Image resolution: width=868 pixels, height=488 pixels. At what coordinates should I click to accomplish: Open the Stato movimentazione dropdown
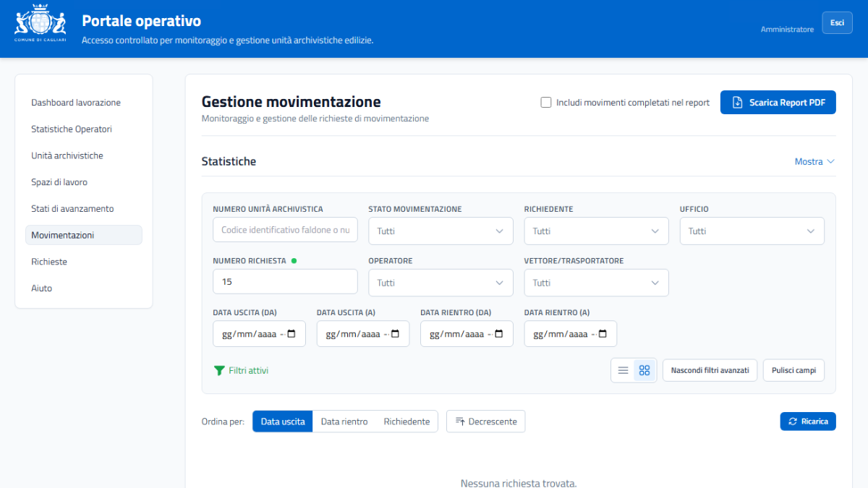point(441,231)
